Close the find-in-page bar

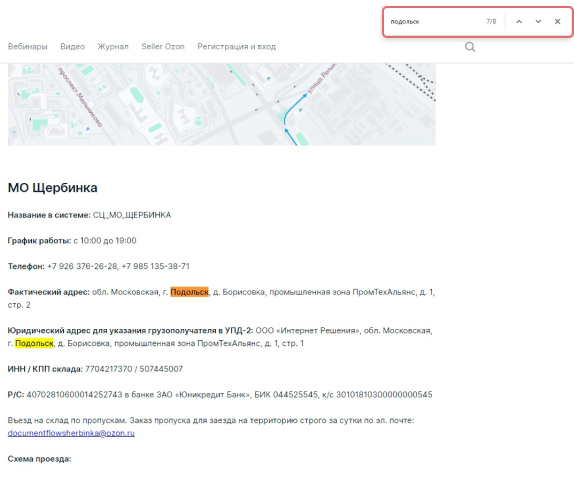point(558,22)
